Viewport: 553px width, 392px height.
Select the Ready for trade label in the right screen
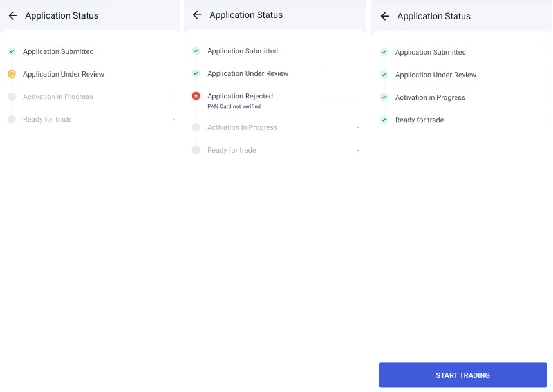tap(419, 120)
